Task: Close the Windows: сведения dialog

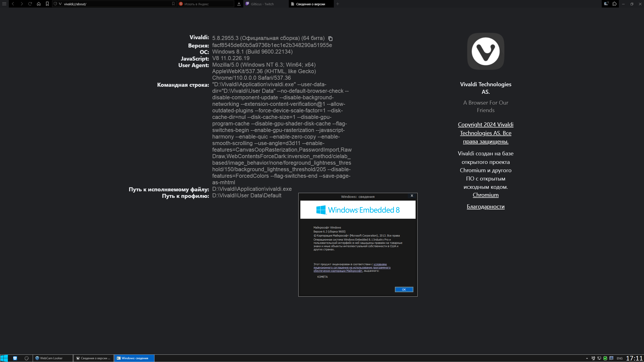Action: tap(412, 196)
